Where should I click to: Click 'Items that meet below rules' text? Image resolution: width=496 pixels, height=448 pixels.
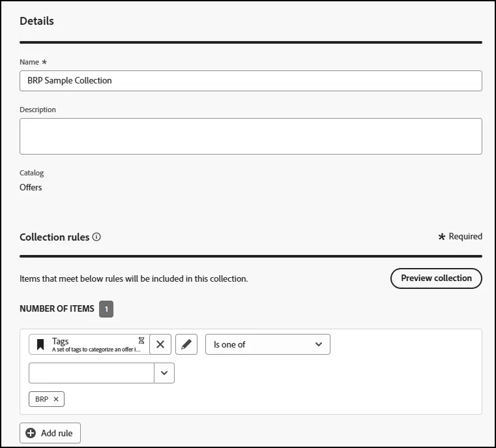point(134,278)
